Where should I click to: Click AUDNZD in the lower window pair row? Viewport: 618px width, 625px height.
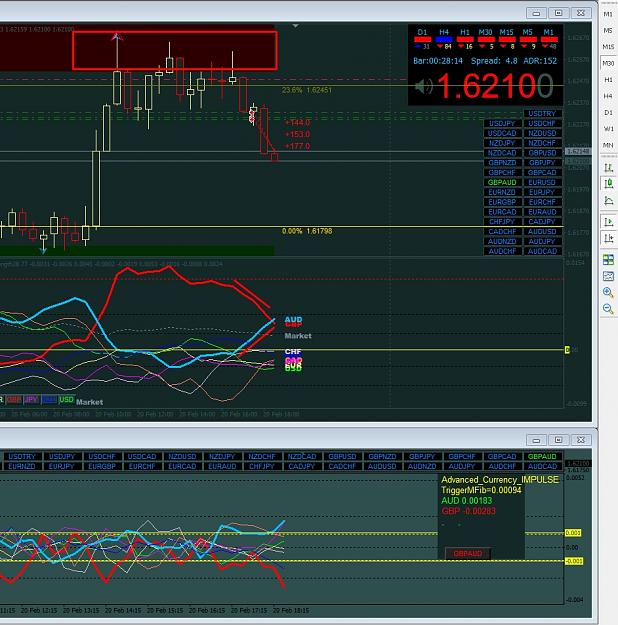click(x=422, y=466)
